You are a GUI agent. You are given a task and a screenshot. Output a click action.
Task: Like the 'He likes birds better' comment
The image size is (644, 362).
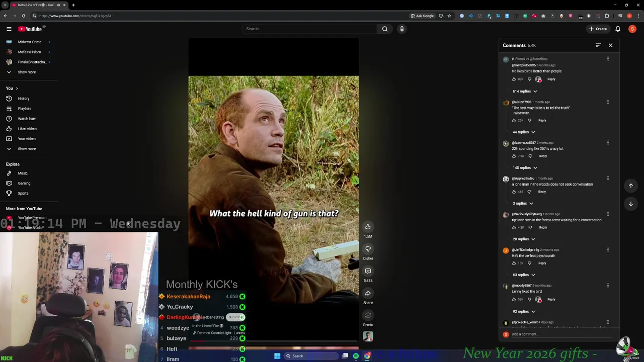click(x=514, y=79)
